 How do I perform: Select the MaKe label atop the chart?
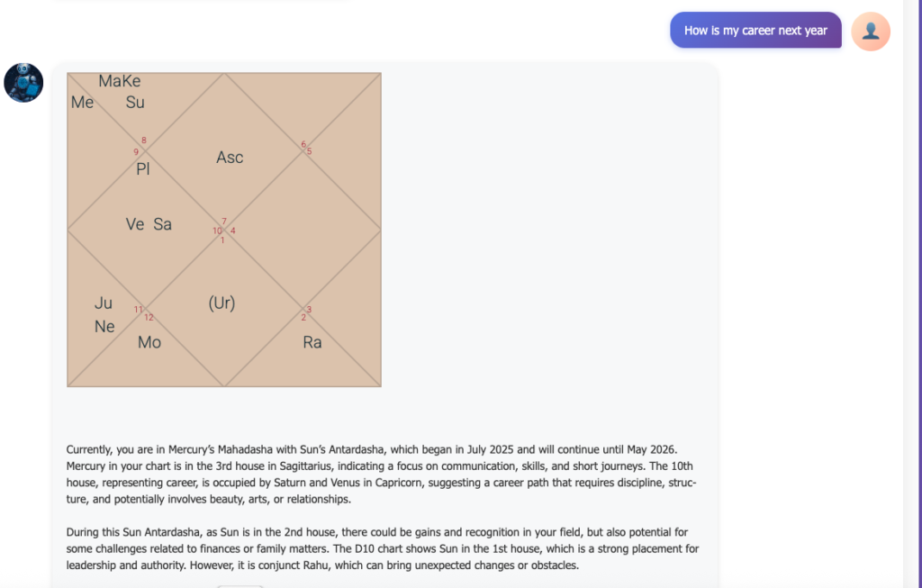(x=120, y=81)
